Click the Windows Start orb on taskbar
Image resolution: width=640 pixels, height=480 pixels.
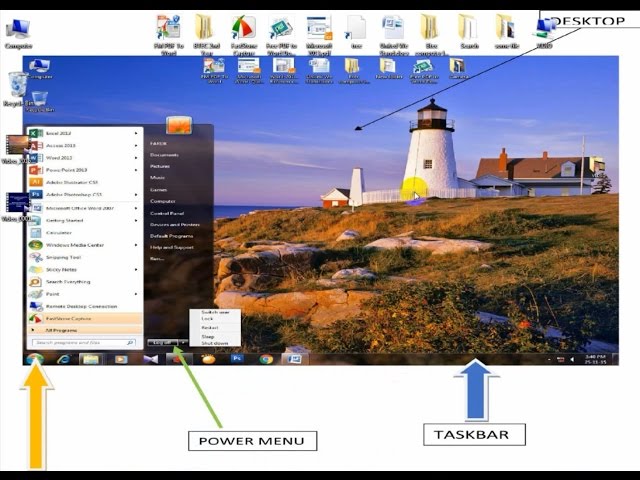pos(35,359)
